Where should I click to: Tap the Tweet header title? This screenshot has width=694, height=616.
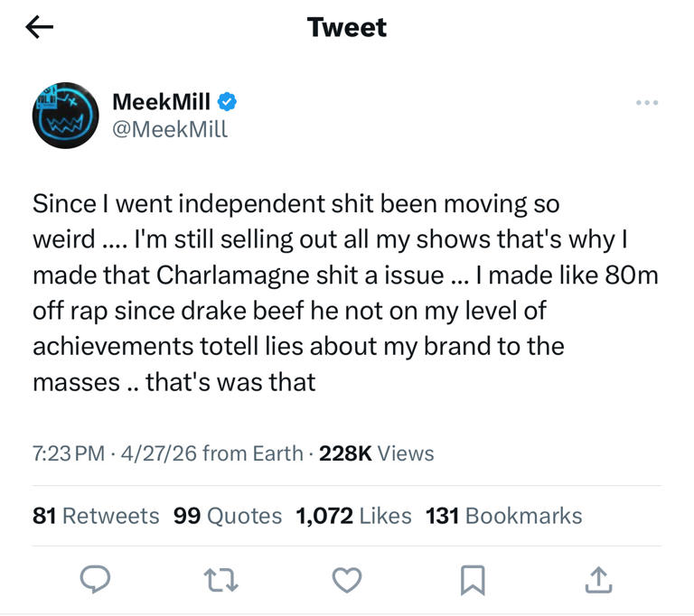coord(347,28)
